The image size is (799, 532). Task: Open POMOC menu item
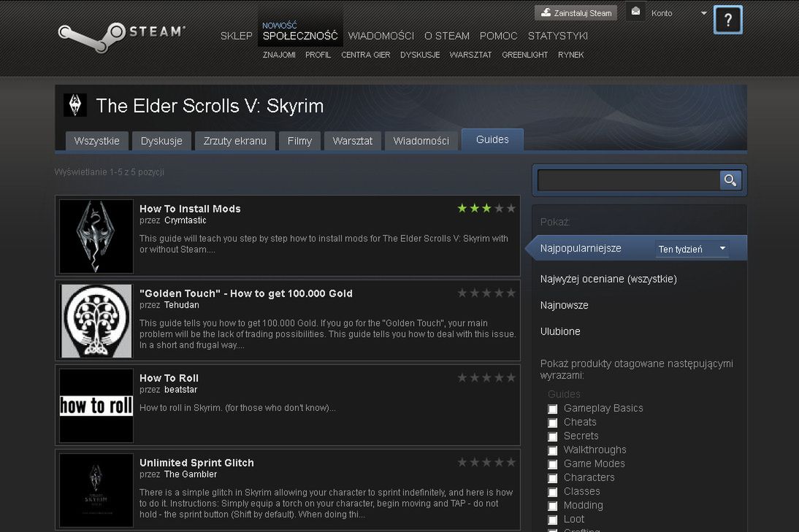498,36
